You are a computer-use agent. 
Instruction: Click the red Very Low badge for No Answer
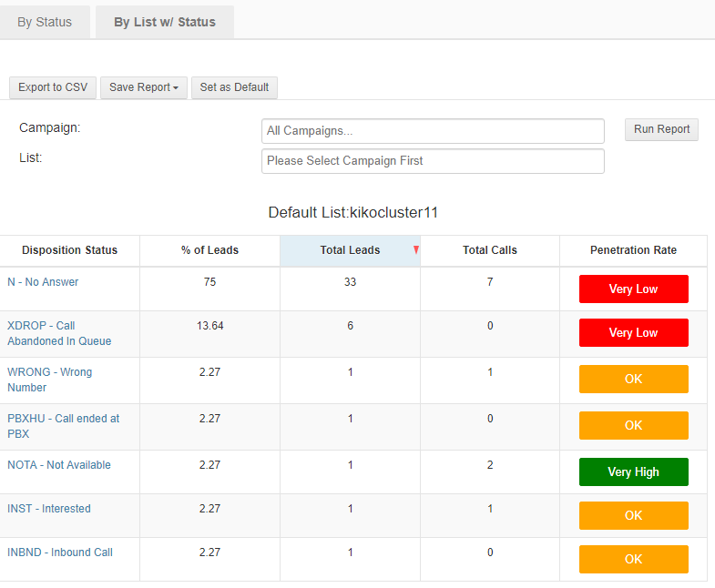(633, 289)
